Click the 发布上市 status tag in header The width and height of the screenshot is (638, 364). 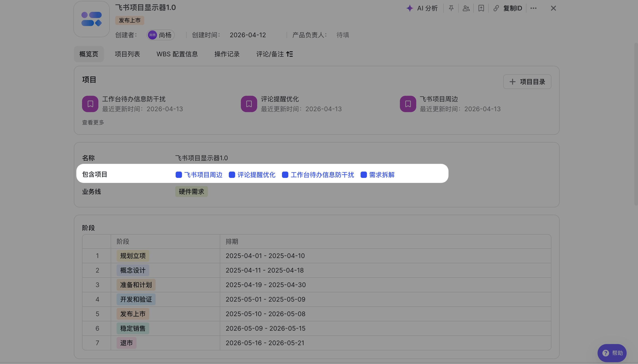pos(130,20)
